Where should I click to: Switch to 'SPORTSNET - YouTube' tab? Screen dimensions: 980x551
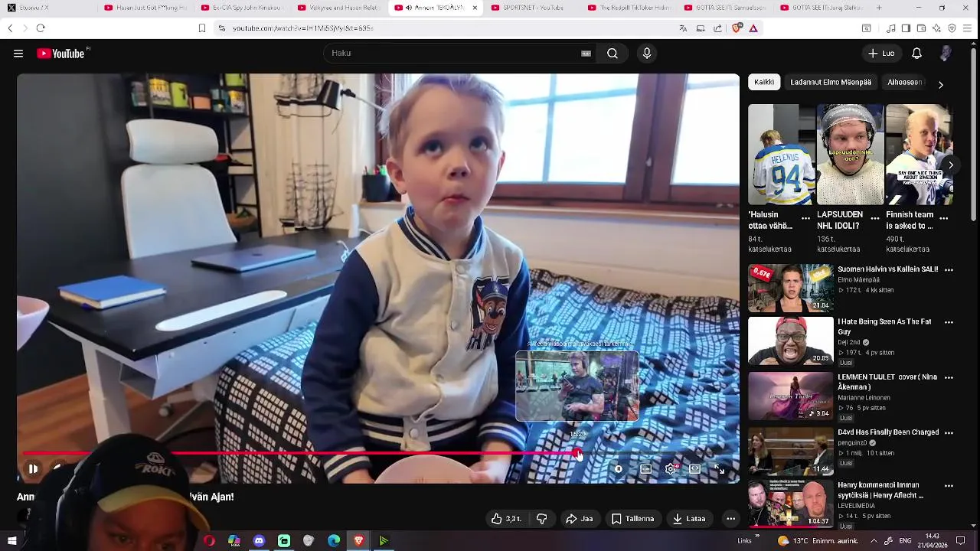point(532,8)
